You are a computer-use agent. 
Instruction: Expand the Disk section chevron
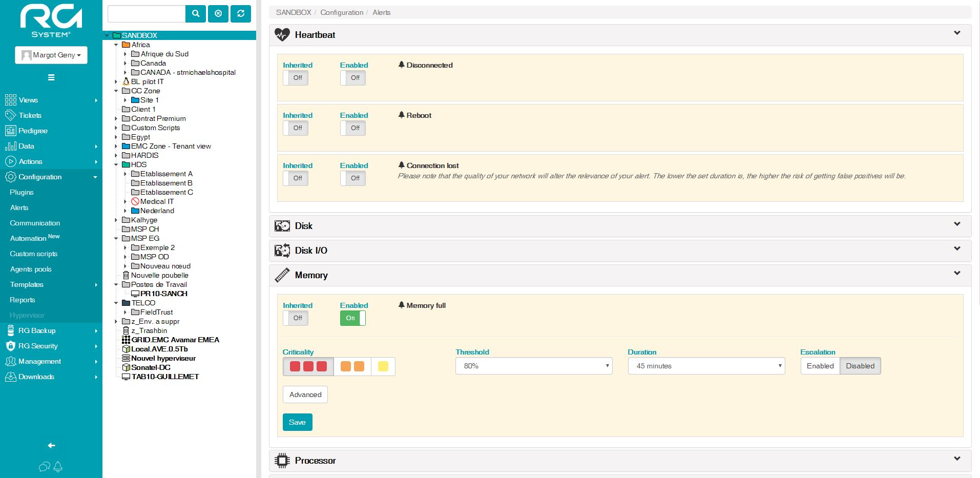point(957,224)
